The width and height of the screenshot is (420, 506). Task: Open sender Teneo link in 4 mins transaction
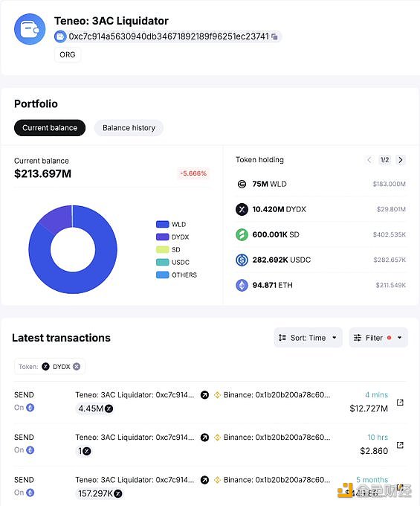click(135, 394)
